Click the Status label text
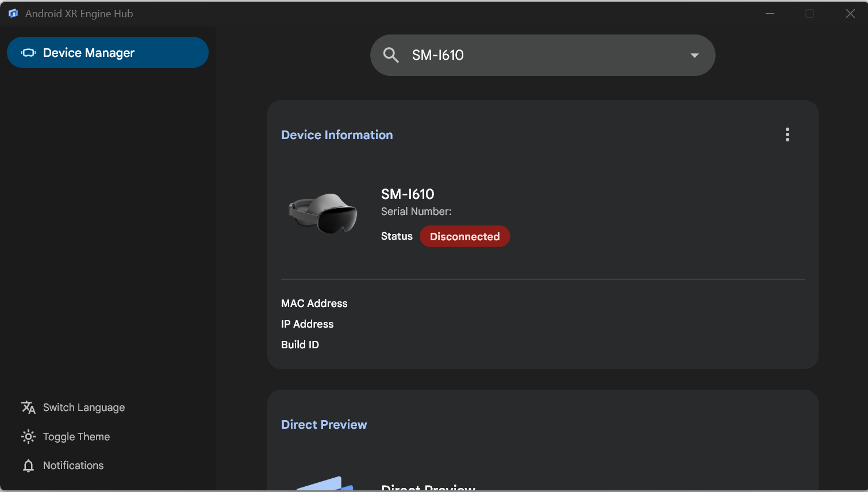The height and width of the screenshot is (492, 868). 397,236
